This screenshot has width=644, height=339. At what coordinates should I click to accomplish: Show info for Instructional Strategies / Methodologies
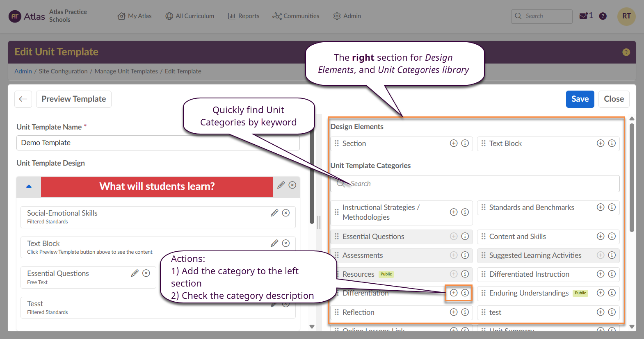465,212
